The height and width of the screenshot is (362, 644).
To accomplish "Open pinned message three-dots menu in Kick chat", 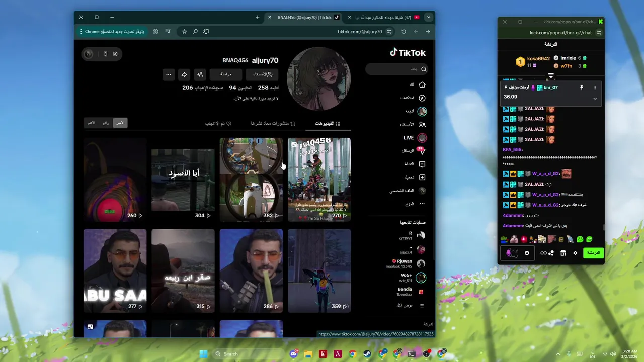I will click(595, 88).
